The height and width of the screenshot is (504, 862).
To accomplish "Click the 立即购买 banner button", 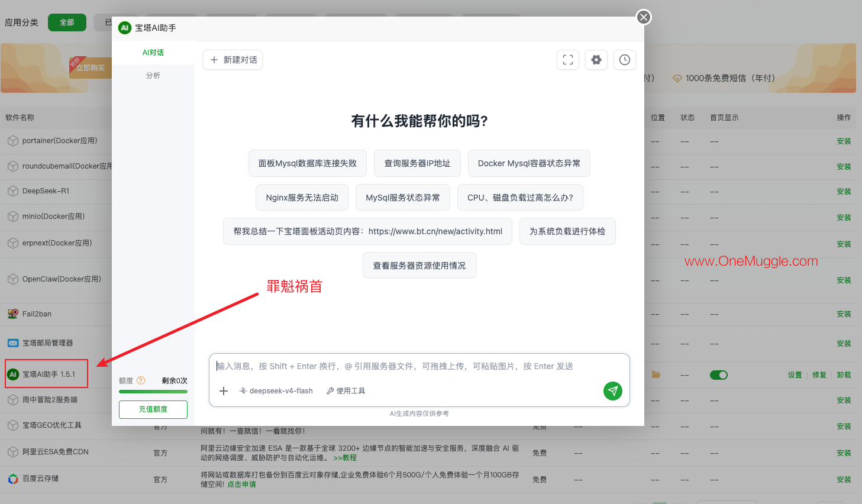I will tap(91, 68).
